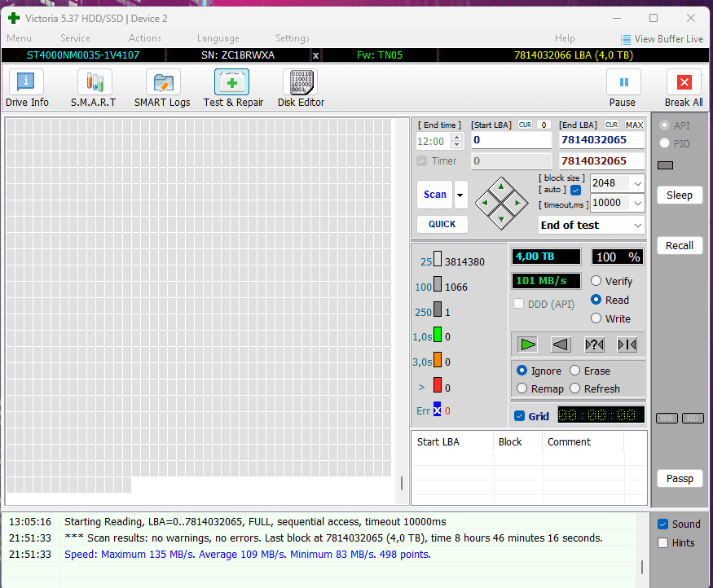Select the Verify radio button

click(596, 281)
